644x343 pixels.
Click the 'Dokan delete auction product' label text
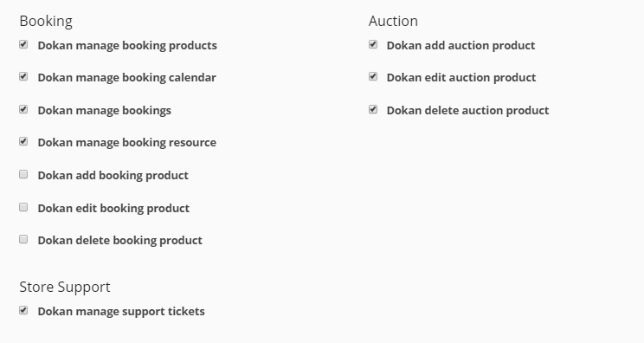point(467,110)
